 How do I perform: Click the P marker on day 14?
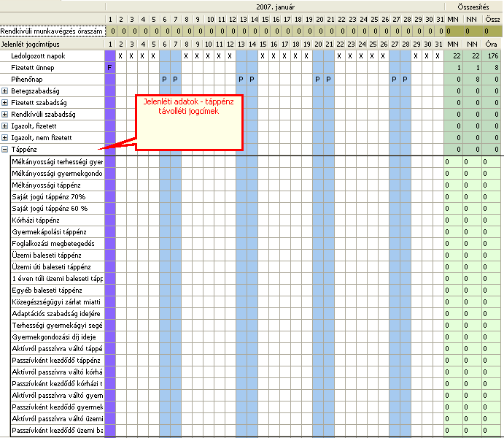[x=252, y=79]
